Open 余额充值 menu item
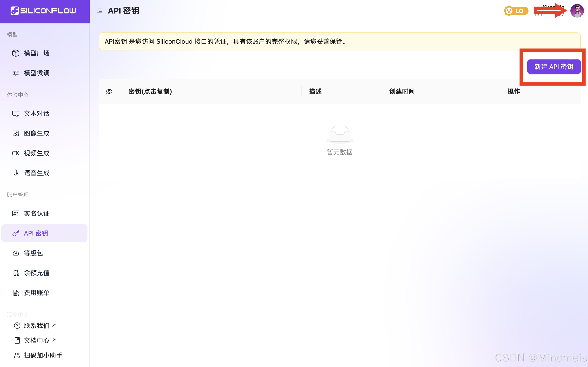Screen dimensions: 588x367 tap(37, 273)
